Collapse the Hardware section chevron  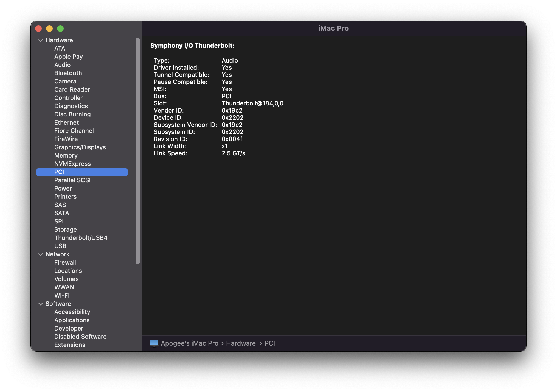coord(41,40)
